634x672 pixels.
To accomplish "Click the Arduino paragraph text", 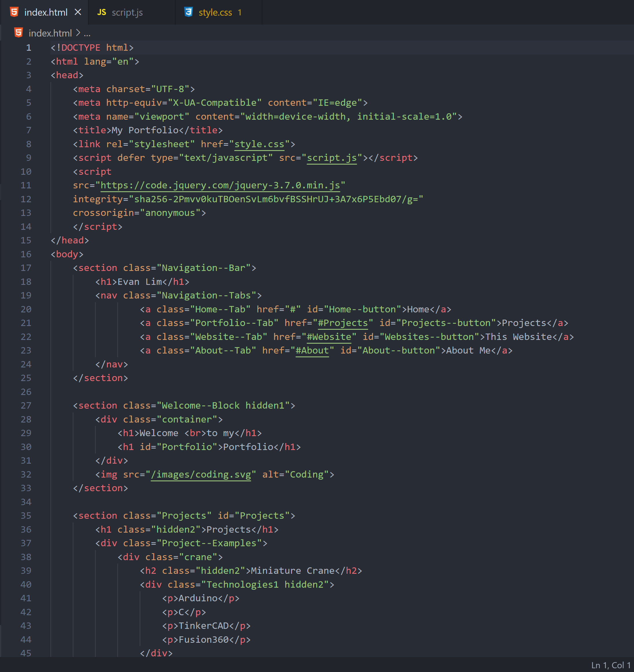I will pyautogui.click(x=198, y=598).
